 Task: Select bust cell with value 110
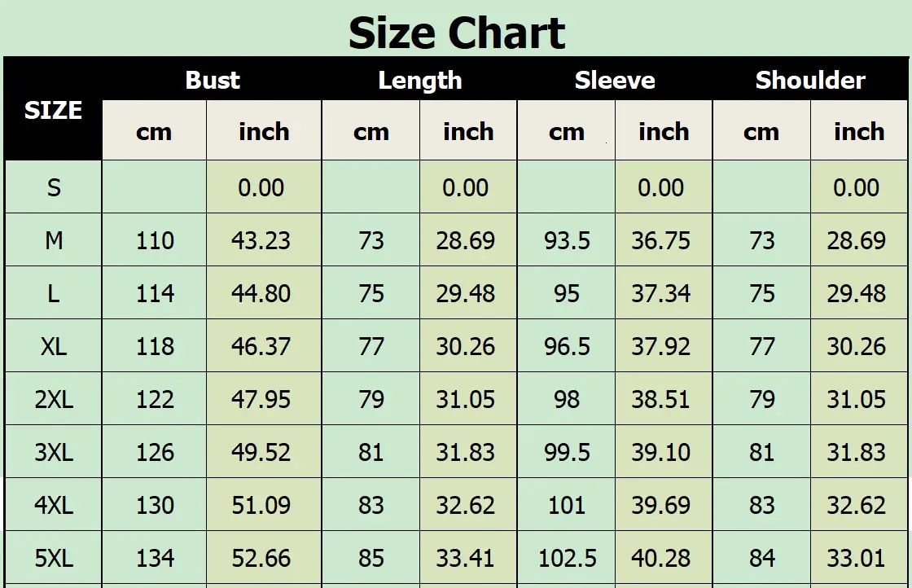(155, 240)
